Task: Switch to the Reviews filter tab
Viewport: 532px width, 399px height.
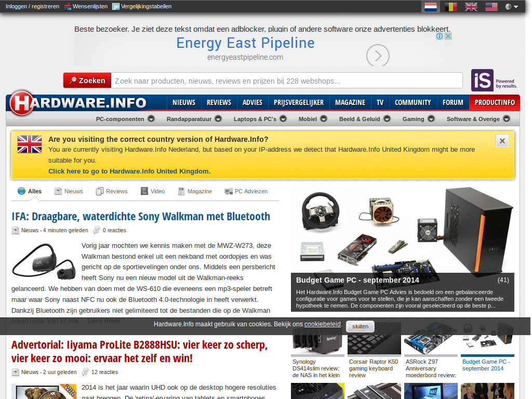Action: [112, 191]
